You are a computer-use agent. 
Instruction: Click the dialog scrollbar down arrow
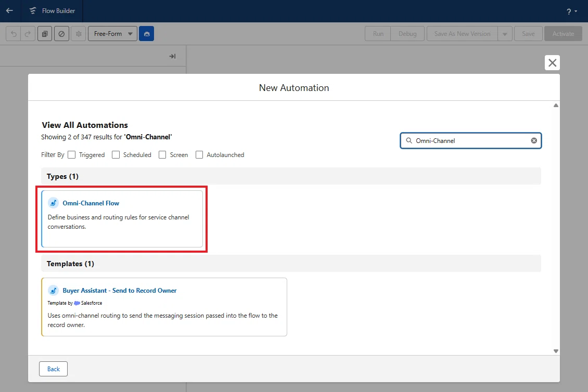click(556, 351)
